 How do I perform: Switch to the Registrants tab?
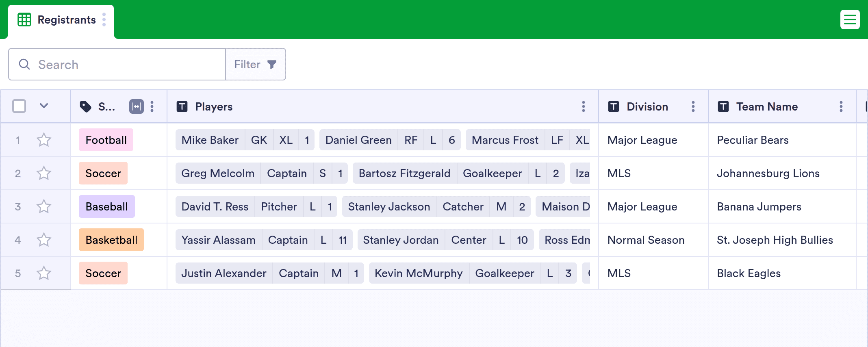[x=61, y=20]
